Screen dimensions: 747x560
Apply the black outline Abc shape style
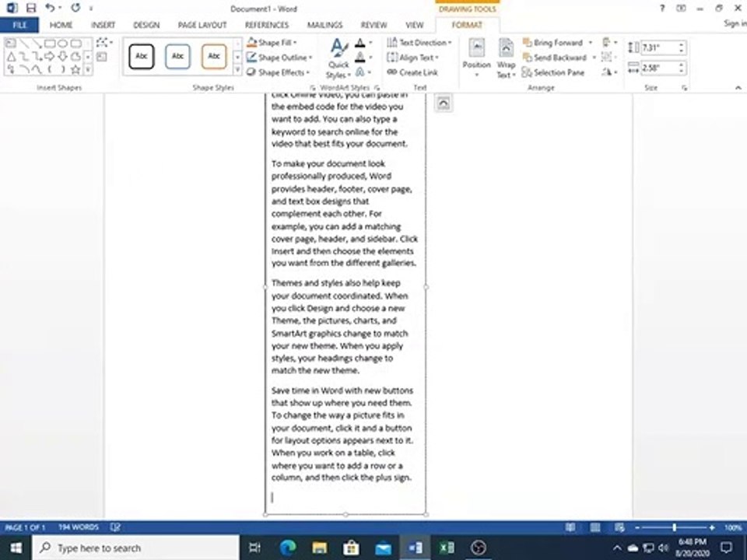[x=142, y=57]
